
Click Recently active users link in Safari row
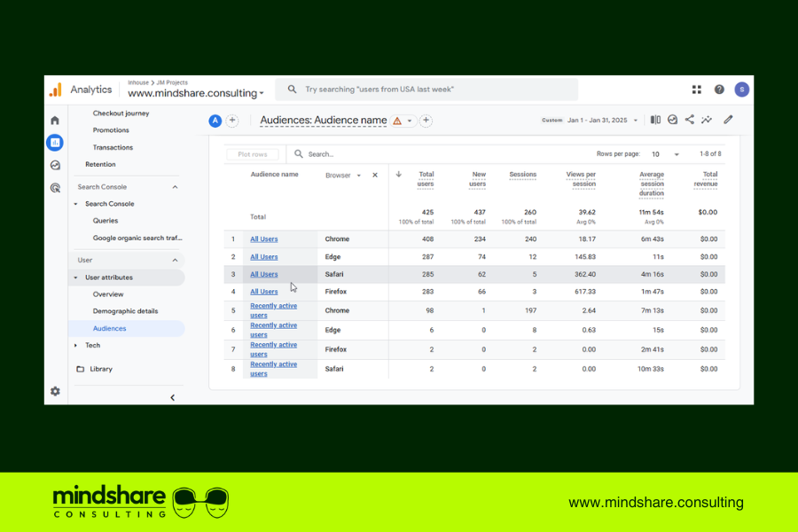tap(273, 369)
